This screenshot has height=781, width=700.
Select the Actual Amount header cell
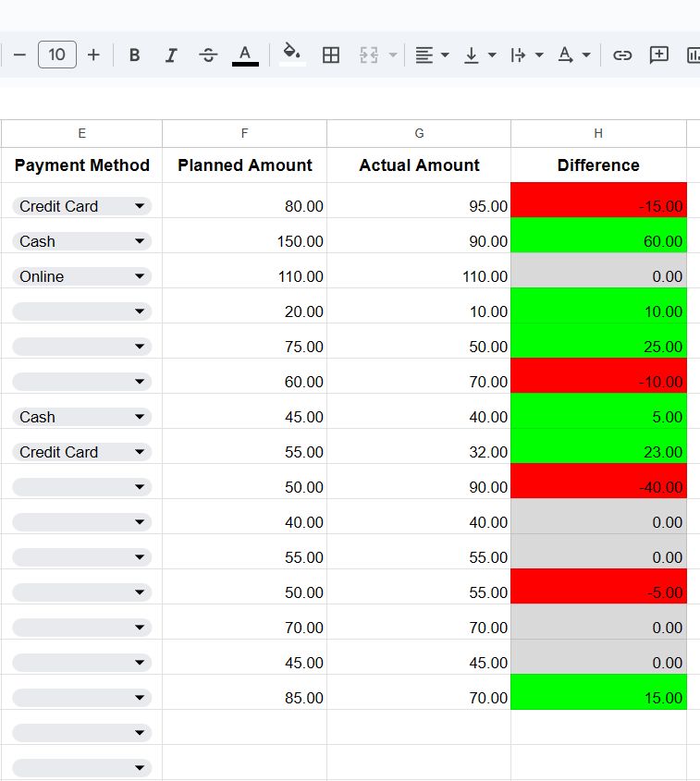point(419,165)
